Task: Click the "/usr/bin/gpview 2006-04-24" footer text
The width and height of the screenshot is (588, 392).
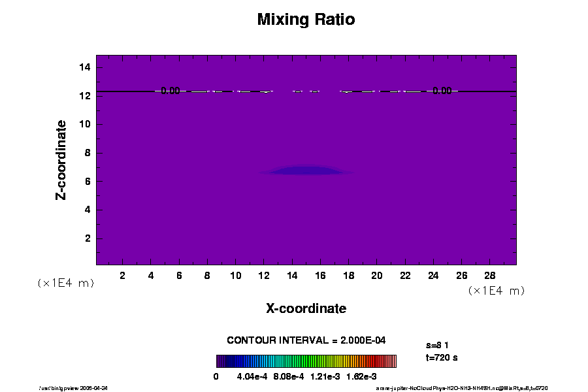Action: tap(73, 388)
